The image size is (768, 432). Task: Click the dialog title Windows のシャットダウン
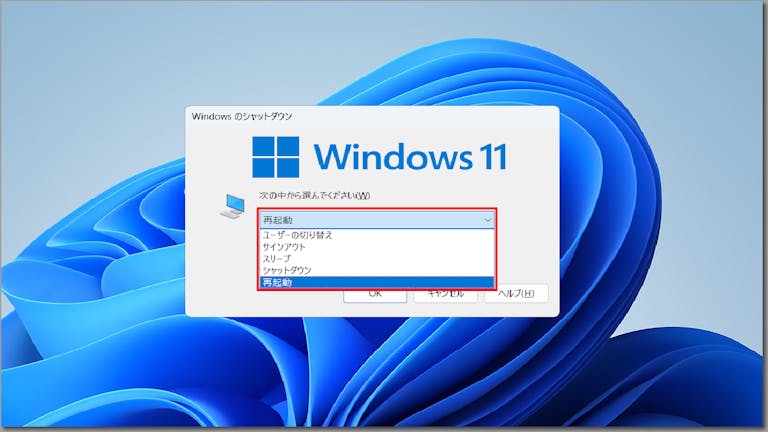coord(242,116)
